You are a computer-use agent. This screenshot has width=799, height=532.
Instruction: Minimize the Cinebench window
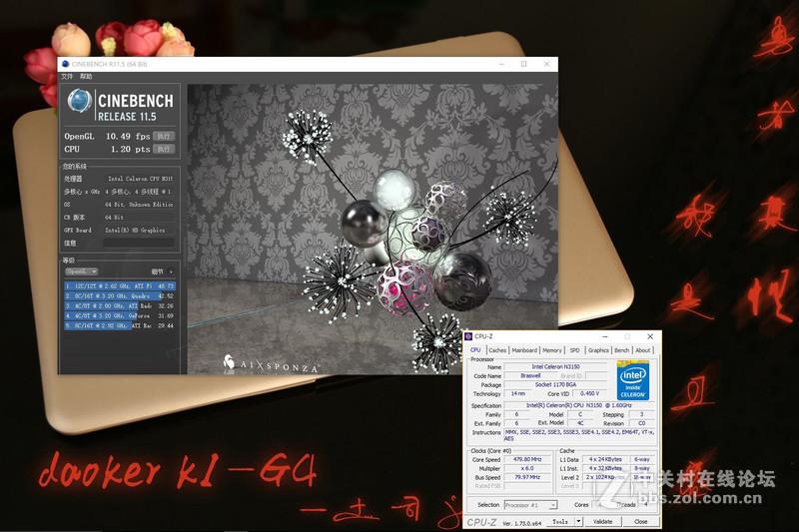click(494, 64)
